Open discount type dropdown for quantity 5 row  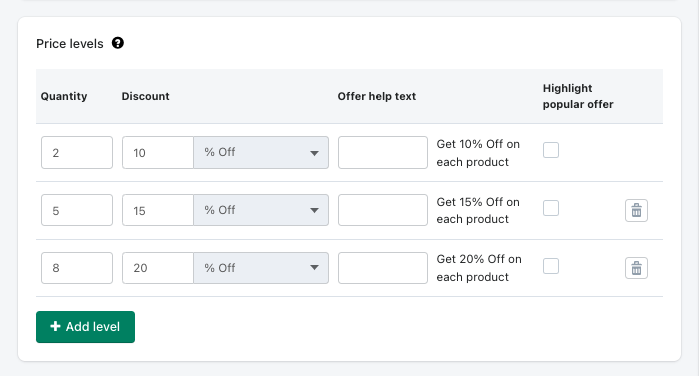tap(261, 210)
